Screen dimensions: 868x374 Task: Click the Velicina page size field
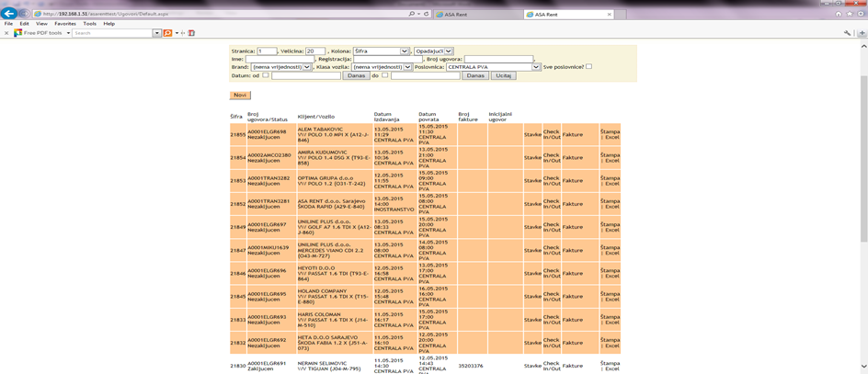coord(315,51)
